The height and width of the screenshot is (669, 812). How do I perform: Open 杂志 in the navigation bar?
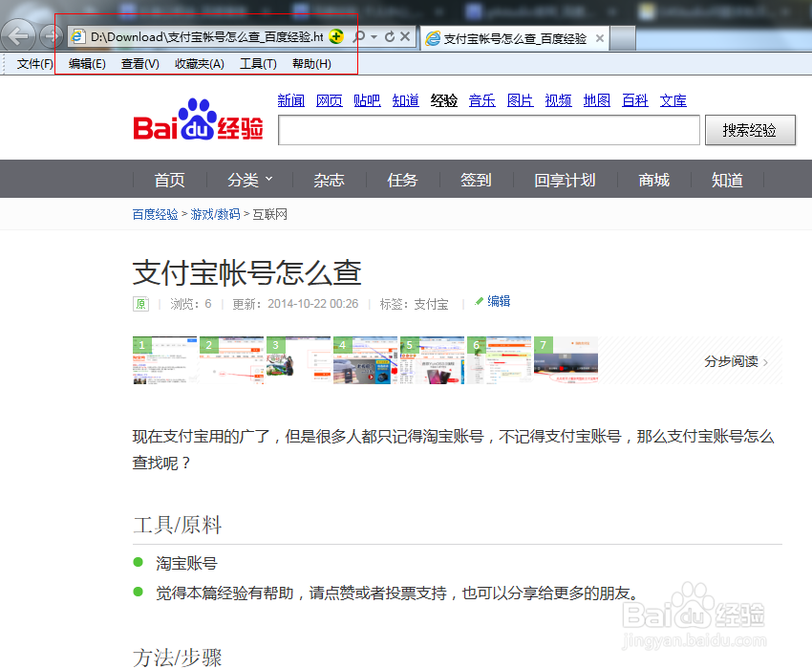click(x=329, y=180)
